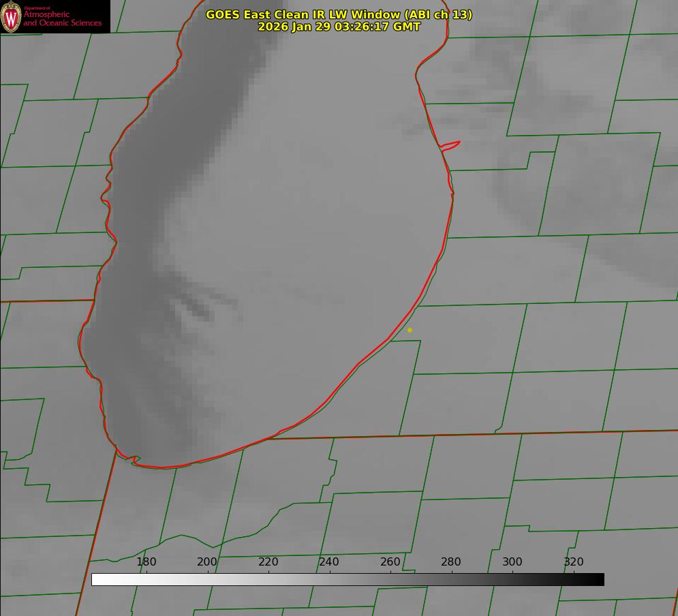Select the 320 colorbar tick label
Screen dimensions: 678x616
coord(574,562)
